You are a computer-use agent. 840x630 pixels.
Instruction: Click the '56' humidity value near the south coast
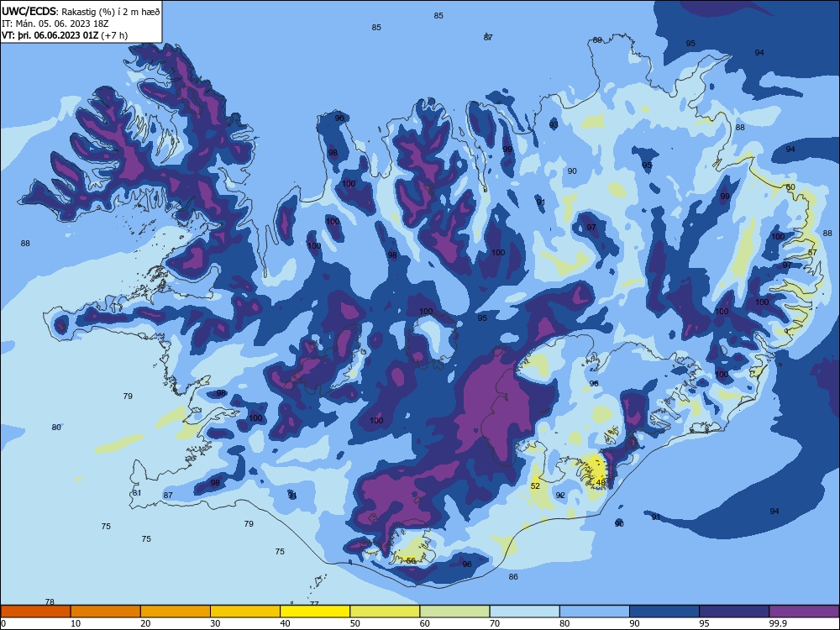(411, 560)
